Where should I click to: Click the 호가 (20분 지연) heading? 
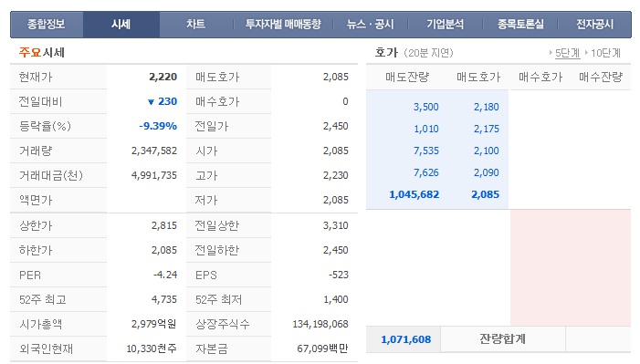[x=414, y=53]
